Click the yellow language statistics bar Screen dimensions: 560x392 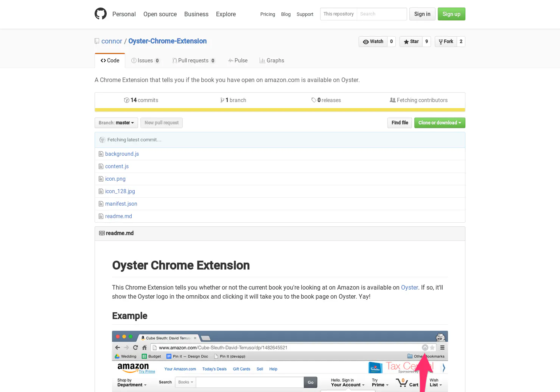point(280,110)
